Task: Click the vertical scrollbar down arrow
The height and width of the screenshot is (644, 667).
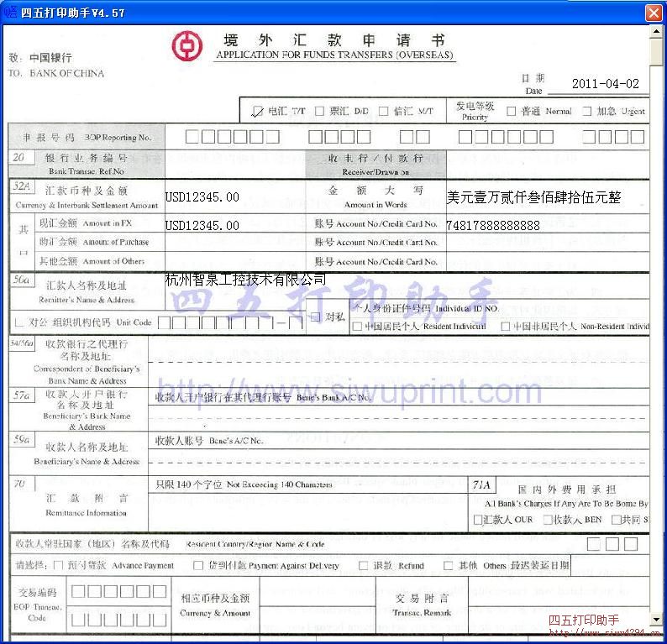Action: pos(656,620)
